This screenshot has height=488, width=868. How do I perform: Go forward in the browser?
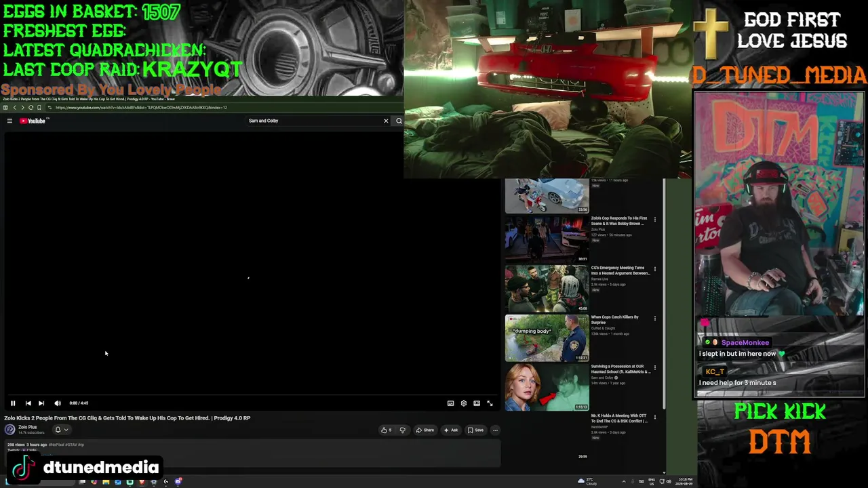point(22,108)
